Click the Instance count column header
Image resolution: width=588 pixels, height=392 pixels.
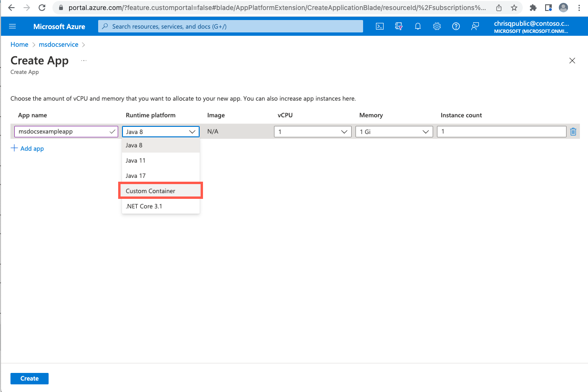point(461,115)
